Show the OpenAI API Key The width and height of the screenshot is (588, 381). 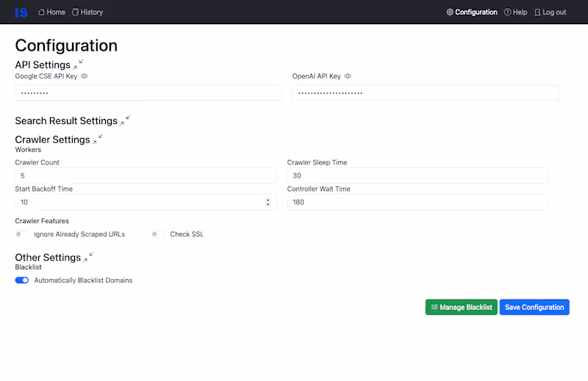348,76
